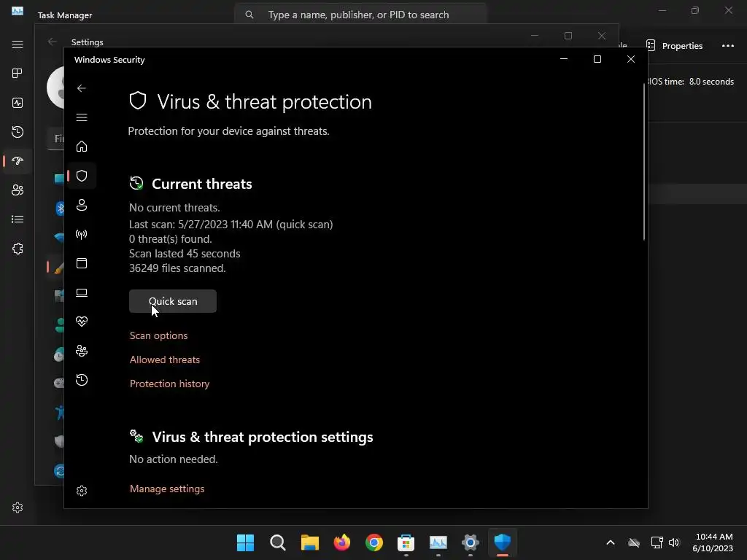
Task: Open Task Manager more options ellipsis
Action: (727, 46)
